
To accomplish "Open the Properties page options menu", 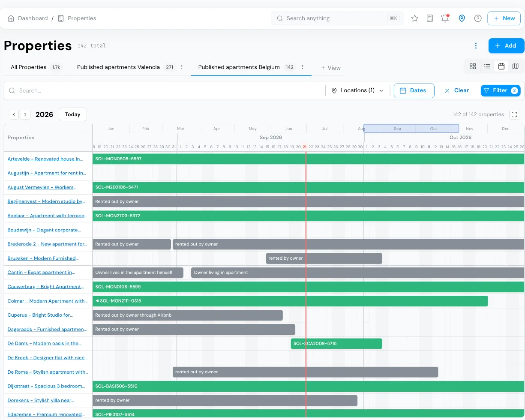I will pyautogui.click(x=476, y=46).
